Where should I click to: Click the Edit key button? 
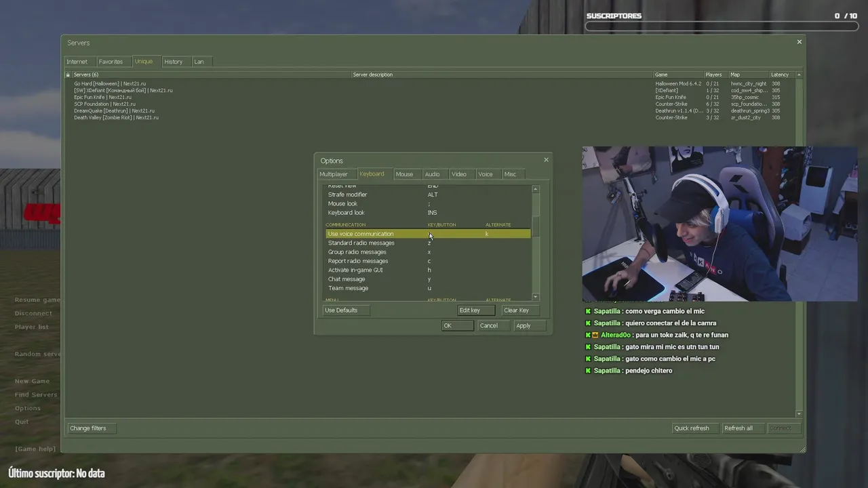(x=476, y=310)
